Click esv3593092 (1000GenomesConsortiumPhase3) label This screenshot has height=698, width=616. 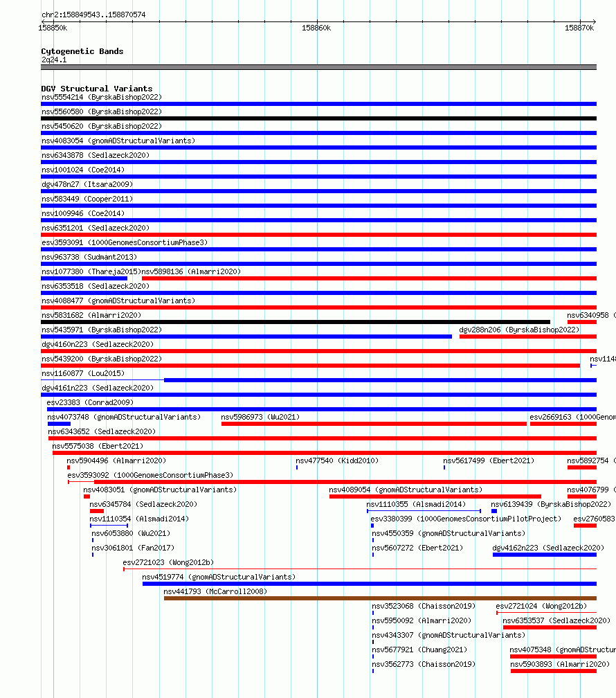(x=150, y=475)
